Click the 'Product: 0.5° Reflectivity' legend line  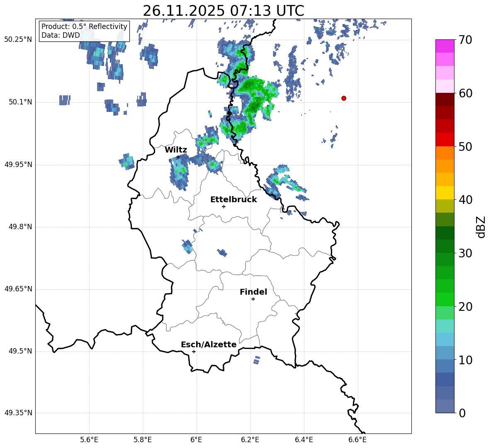coord(84,26)
